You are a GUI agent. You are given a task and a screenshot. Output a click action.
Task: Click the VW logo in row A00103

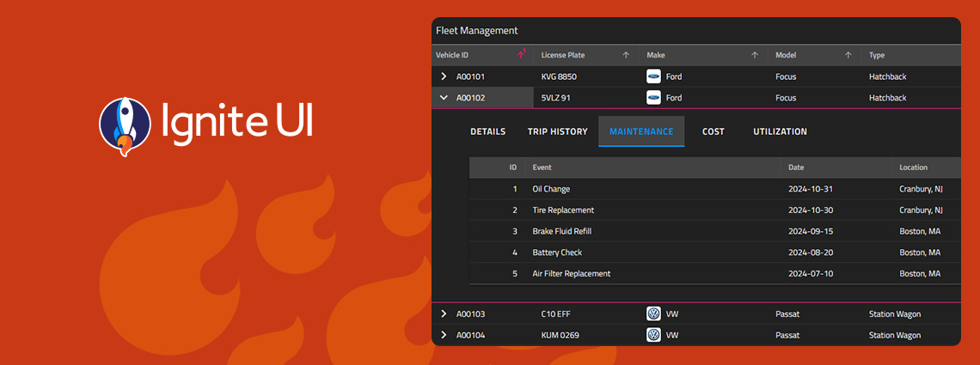pyautogui.click(x=653, y=314)
